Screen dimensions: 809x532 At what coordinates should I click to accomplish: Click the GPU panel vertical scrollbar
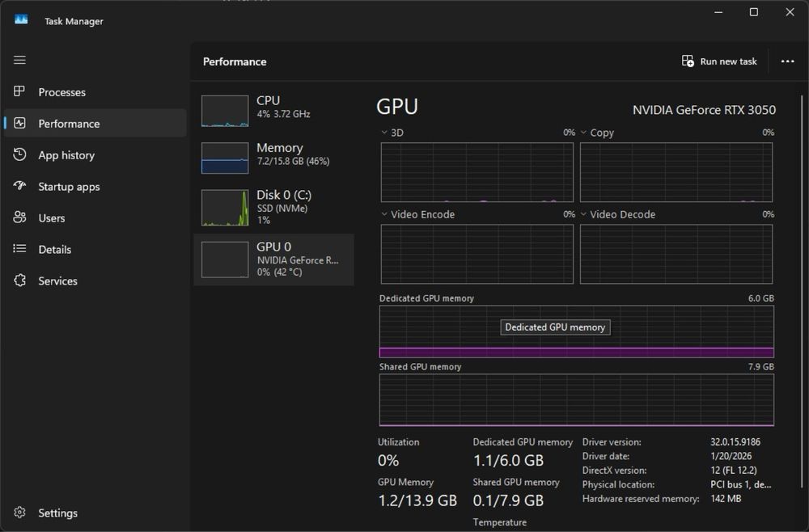click(x=801, y=291)
